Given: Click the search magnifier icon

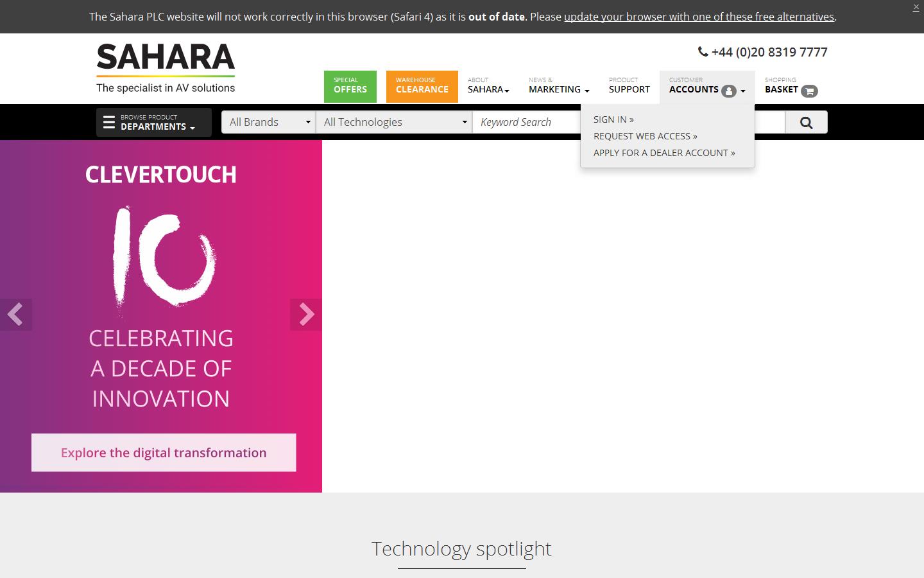Looking at the screenshot, I should (806, 121).
